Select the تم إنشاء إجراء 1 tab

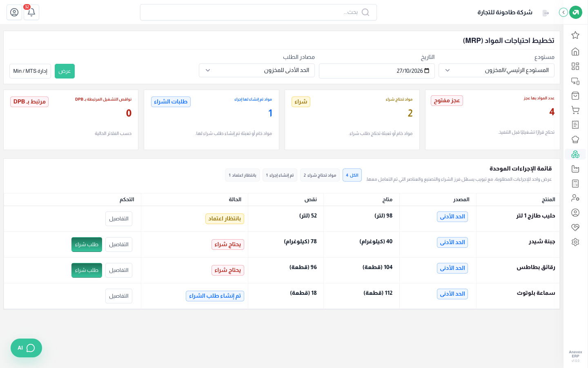click(x=280, y=175)
